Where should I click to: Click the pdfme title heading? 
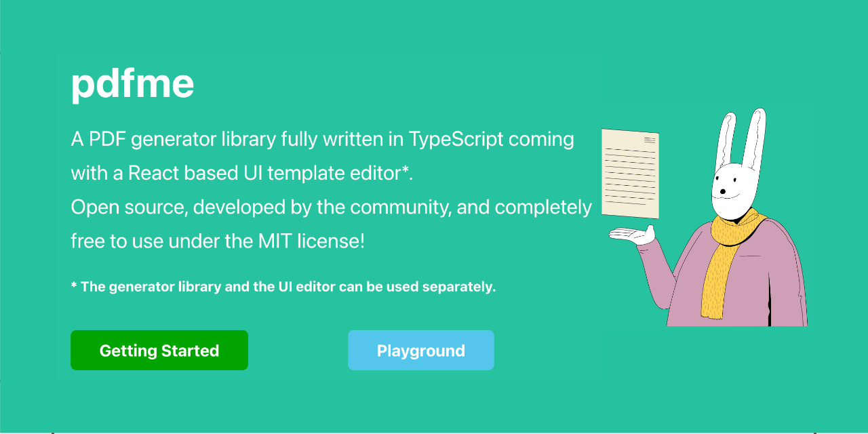[133, 83]
